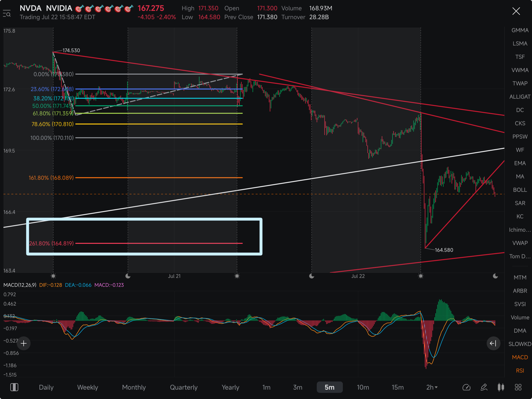Screen dimensions: 532x399
Task: Enable the BOLL indicator
Action: click(520, 190)
